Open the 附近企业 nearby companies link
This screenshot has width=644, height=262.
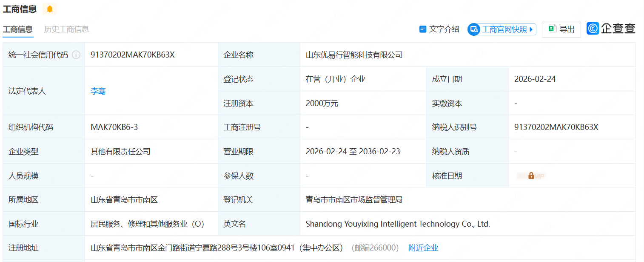423,248
